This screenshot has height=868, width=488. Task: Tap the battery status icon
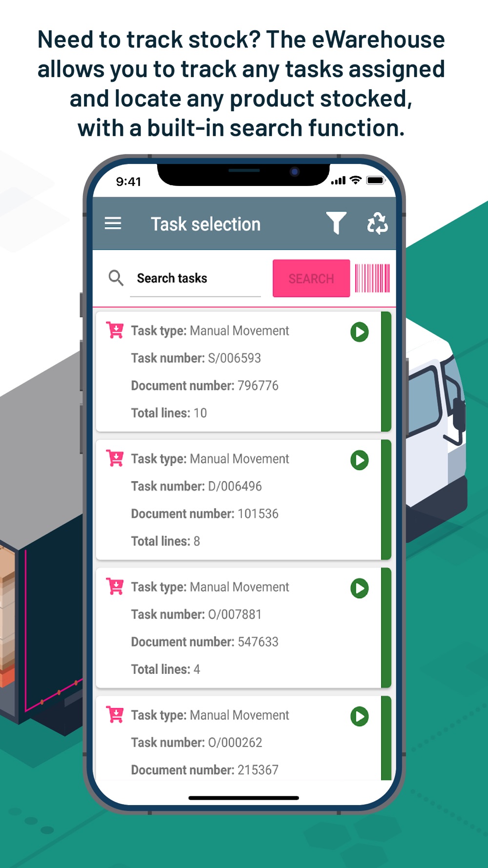tap(376, 180)
